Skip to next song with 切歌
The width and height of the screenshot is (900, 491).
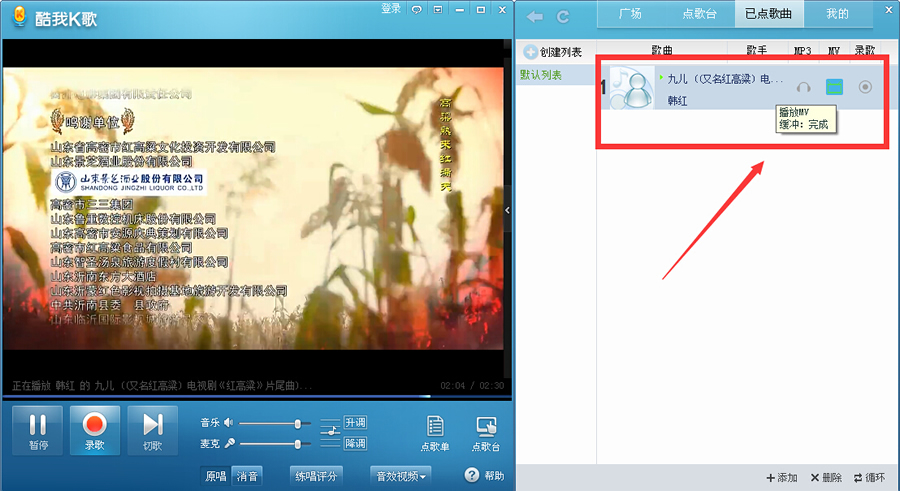point(152,430)
